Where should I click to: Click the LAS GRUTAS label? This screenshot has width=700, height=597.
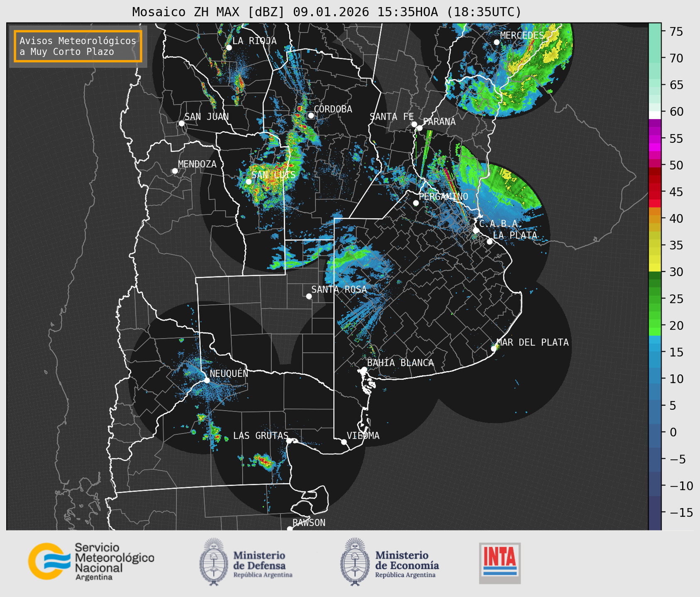point(261,436)
